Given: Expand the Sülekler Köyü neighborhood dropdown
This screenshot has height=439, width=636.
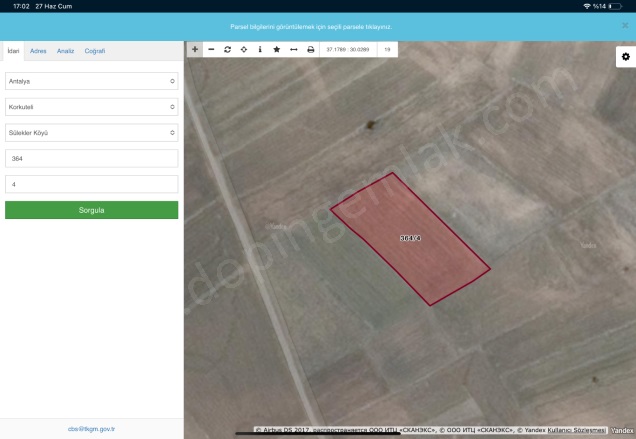Looking at the screenshot, I should coord(91,132).
